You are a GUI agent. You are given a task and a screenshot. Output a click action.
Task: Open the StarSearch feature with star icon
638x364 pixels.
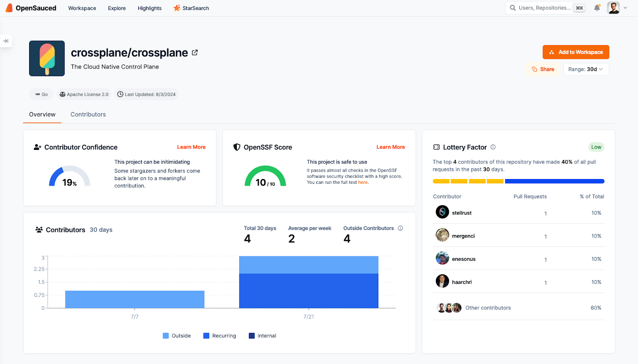pos(191,8)
